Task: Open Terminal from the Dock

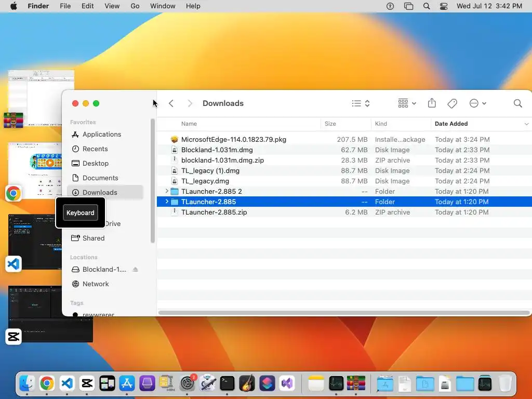Action: [228, 383]
